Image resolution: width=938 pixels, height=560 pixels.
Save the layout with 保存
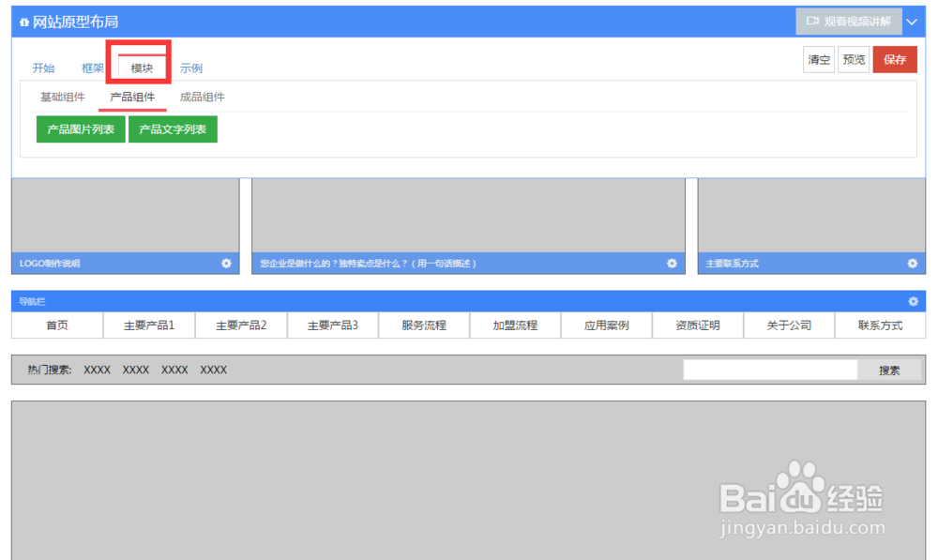click(895, 60)
